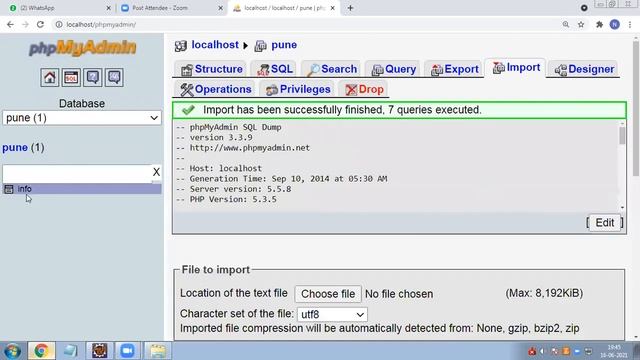
Task: Open the browser extensions puzzle icon
Action: [599, 24]
